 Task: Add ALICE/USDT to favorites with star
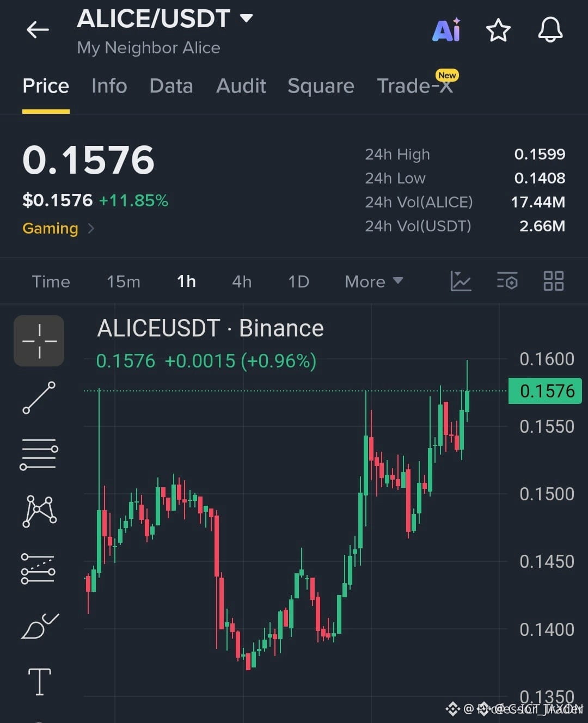(498, 30)
